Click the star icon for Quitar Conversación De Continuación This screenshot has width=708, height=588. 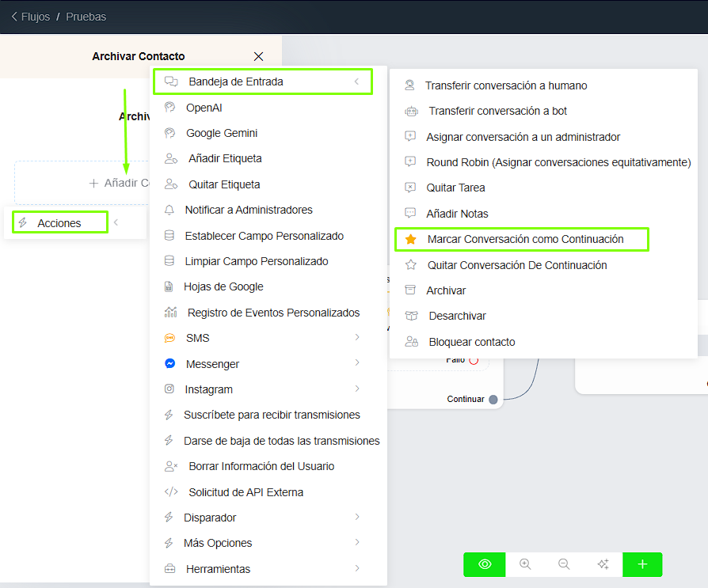pyautogui.click(x=410, y=265)
